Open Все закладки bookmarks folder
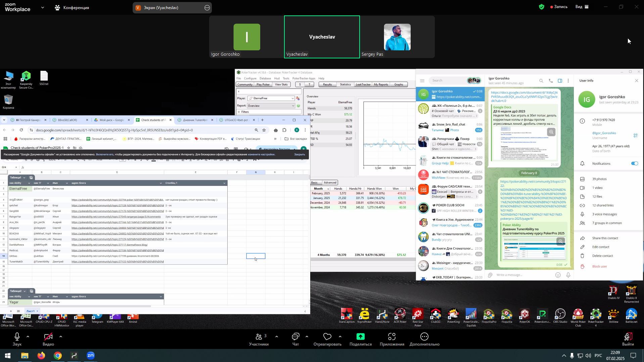The height and width of the screenshot is (362, 644). pyautogui.click(x=295, y=139)
